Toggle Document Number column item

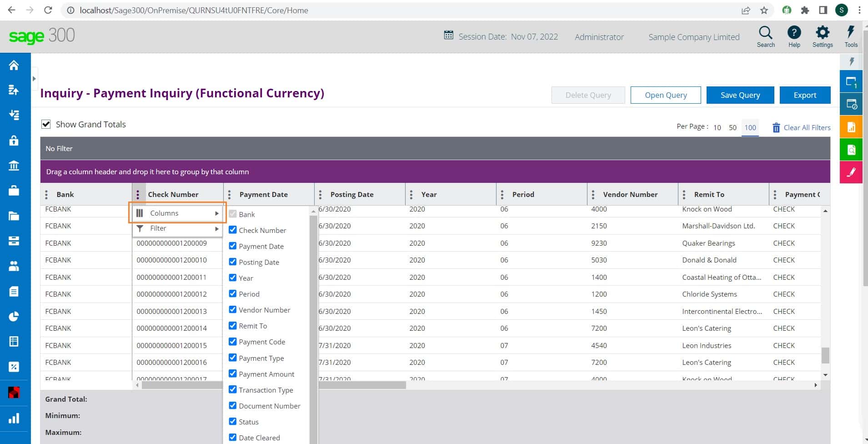(265, 406)
